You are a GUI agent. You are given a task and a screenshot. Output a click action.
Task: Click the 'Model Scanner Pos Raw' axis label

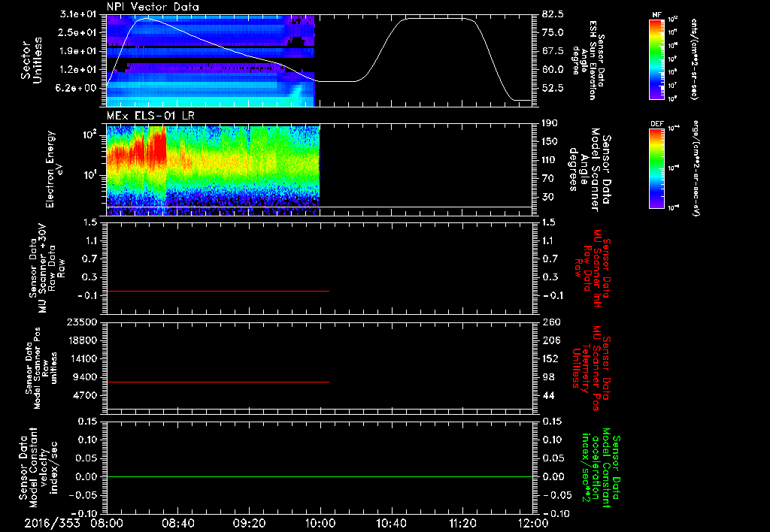(x=41, y=368)
